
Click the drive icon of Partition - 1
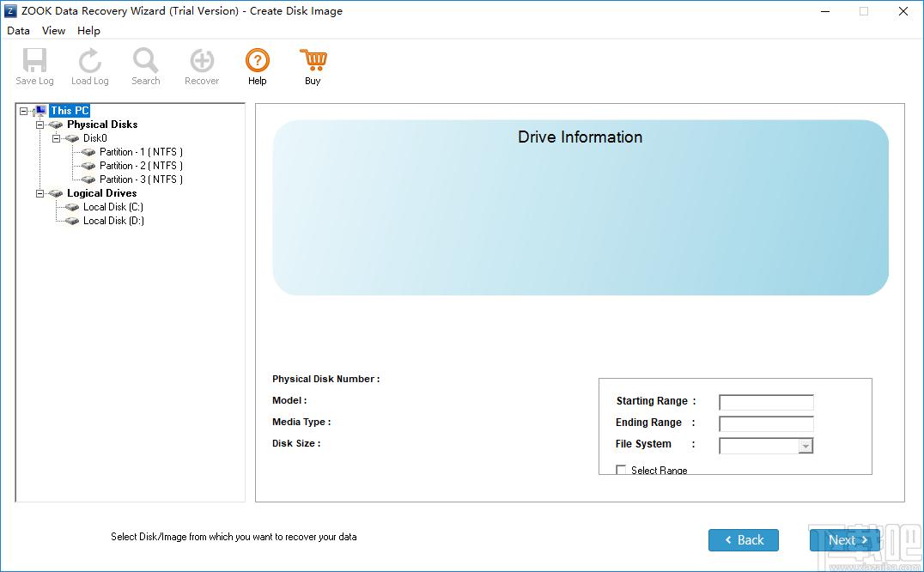point(88,152)
